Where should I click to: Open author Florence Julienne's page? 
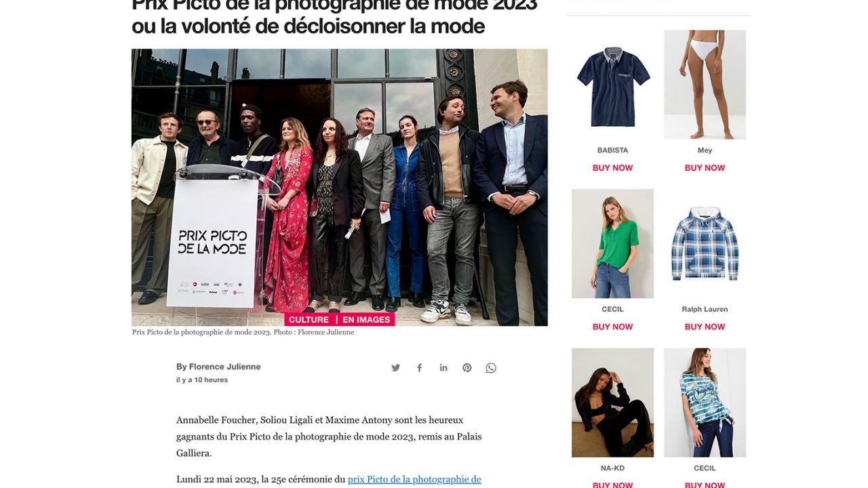(218, 367)
